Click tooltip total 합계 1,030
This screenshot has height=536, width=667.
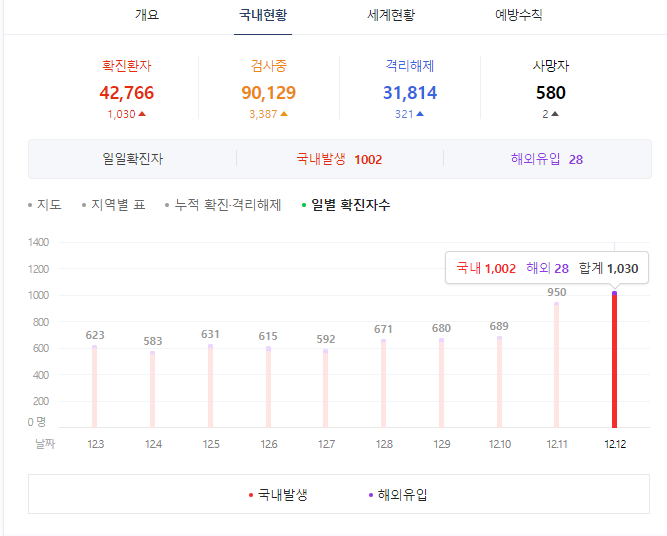click(608, 268)
